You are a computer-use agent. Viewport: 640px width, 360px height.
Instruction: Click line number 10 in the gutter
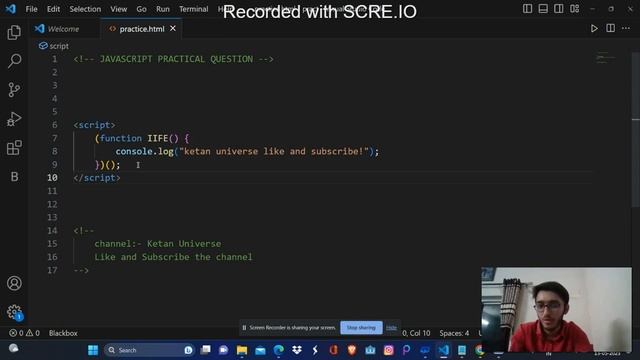(52, 178)
